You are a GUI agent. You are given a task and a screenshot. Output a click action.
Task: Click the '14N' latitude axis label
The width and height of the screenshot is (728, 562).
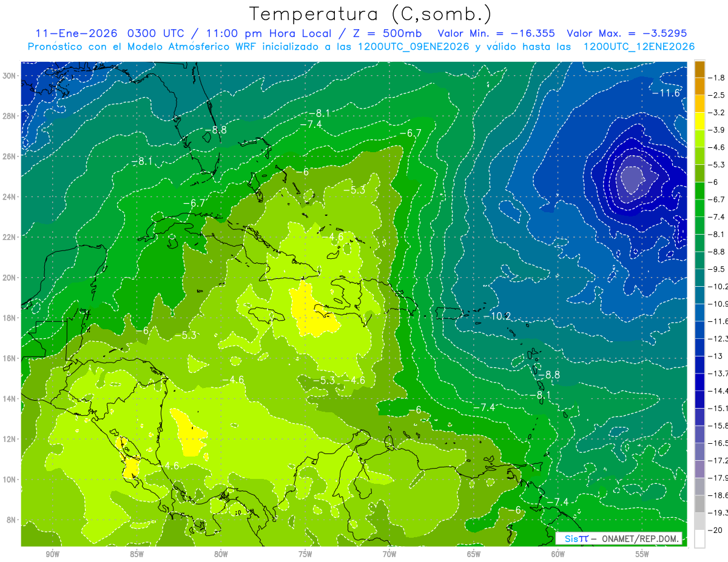coord(8,399)
